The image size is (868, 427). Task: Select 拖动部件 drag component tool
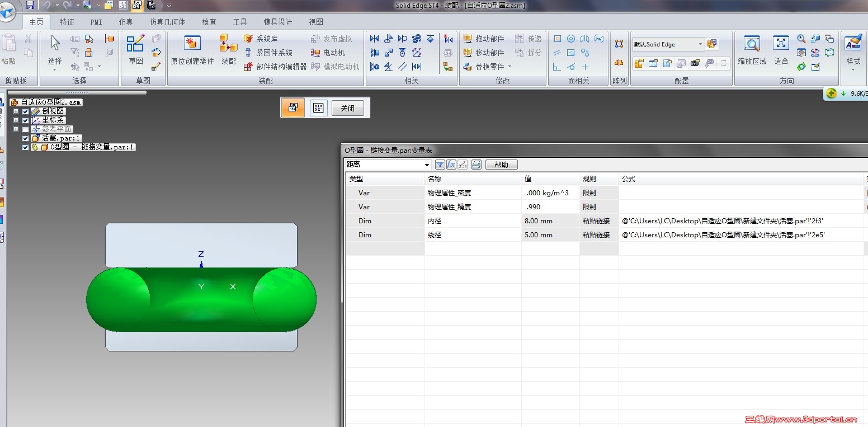tap(484, 39)
